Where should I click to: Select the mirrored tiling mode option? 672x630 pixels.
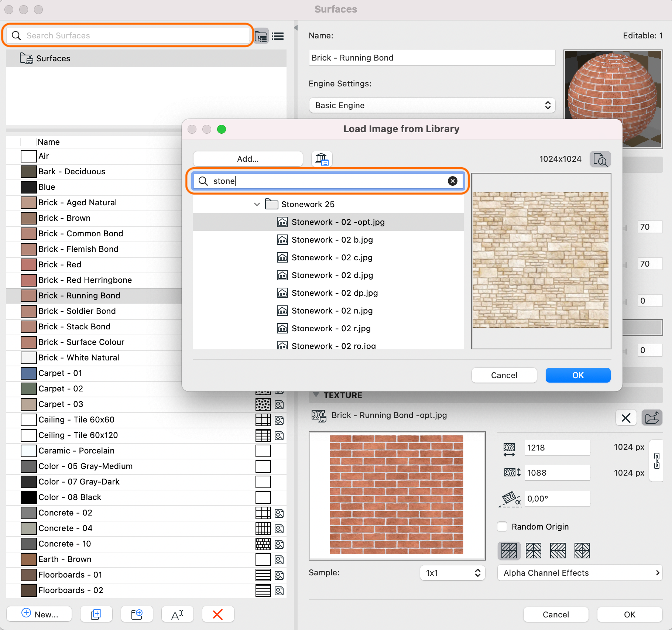click(533, 550)
